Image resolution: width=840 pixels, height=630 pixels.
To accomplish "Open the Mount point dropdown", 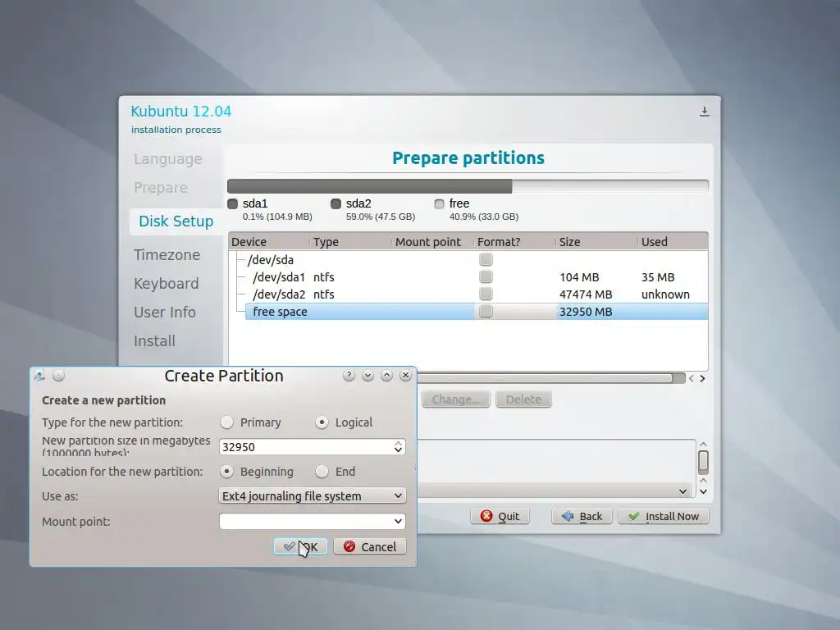I will (x=312, y=521).
